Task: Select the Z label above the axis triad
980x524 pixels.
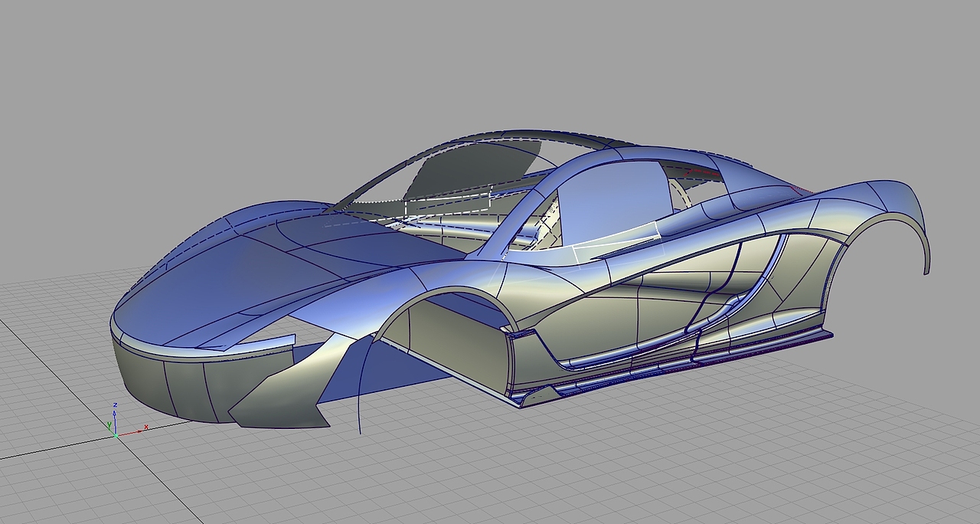Action: pos(115,404)
